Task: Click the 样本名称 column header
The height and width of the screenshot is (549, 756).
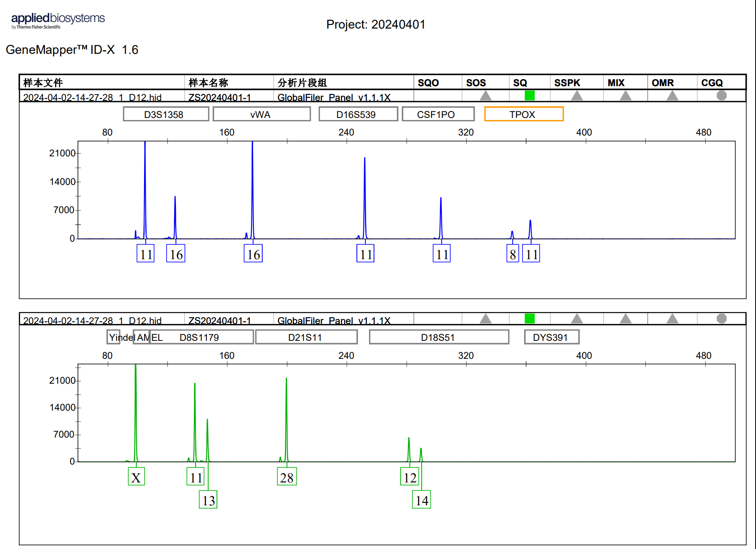Action: tap(208, 83)
